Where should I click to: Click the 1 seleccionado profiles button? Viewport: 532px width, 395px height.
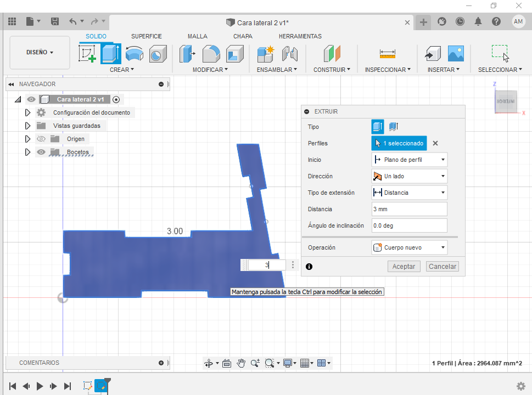tap(399, 143)
